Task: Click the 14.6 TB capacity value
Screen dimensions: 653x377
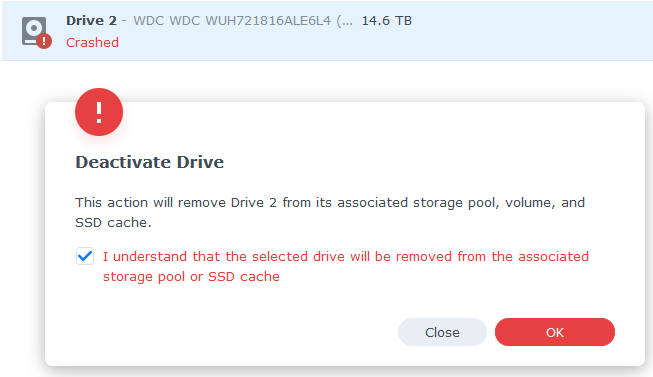Action: pos(386,20)
